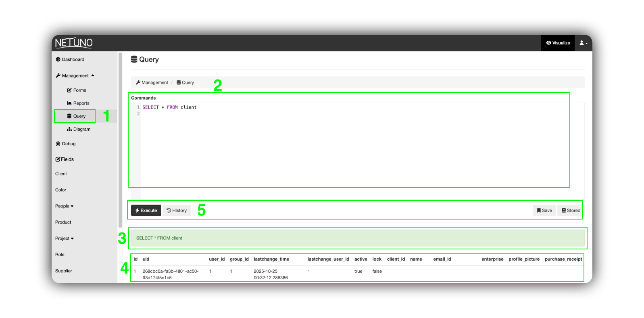Click the Query page title heading
This screenshot has width=644, height=318.
coord(145,59)
